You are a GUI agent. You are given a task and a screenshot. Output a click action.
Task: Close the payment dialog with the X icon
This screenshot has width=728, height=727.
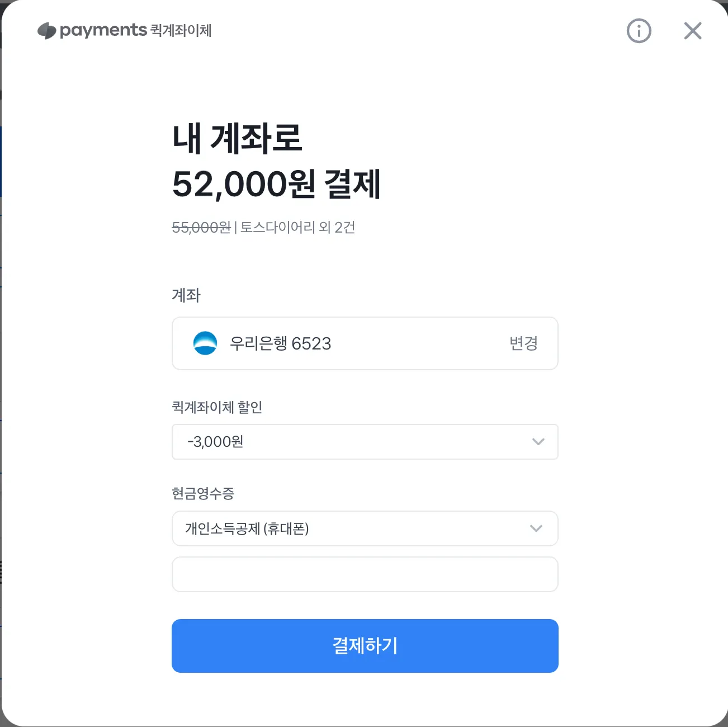pos(693,31)
